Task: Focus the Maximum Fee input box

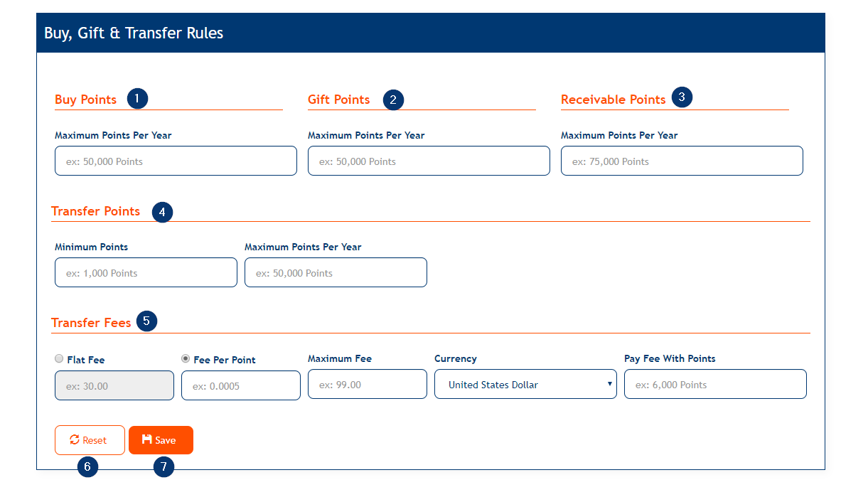Action: click(x=367, y=384)
